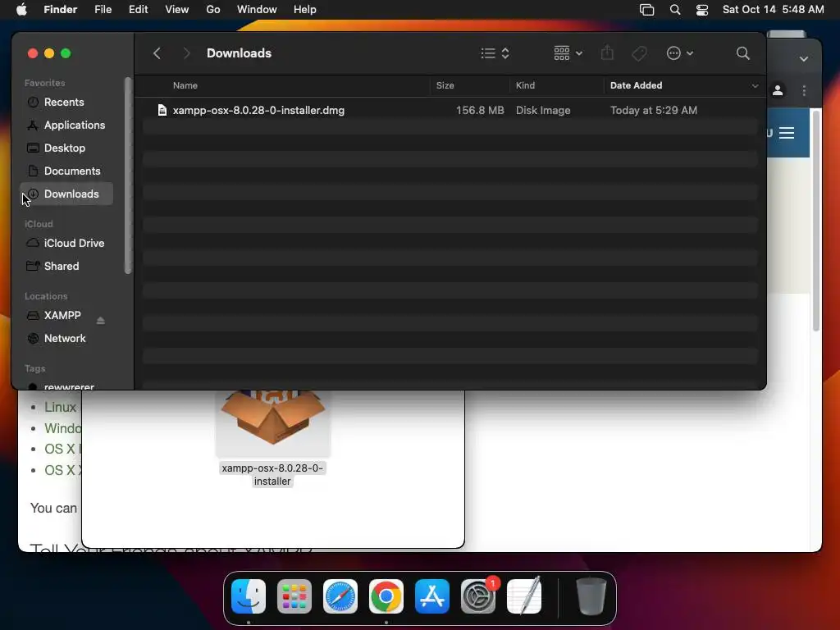Click the date and time in the menu bar

[x=773, y=10]
